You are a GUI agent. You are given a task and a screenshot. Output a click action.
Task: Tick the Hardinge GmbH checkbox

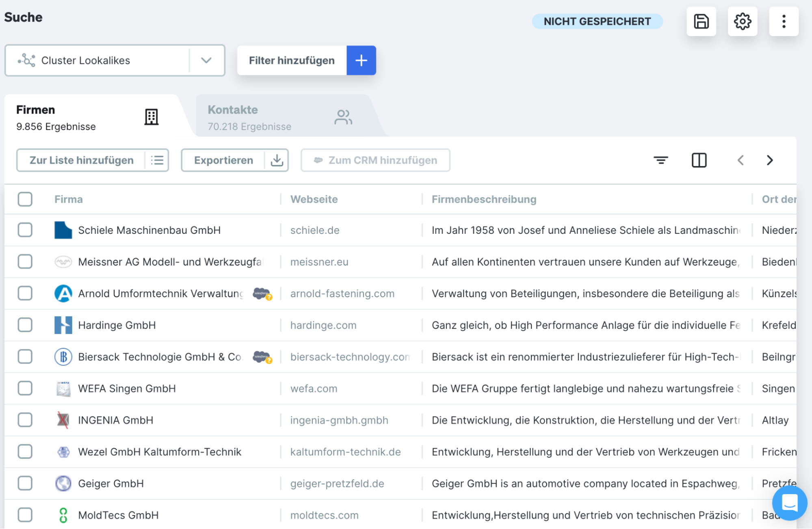pyautogui.click(x=25, y=325)
